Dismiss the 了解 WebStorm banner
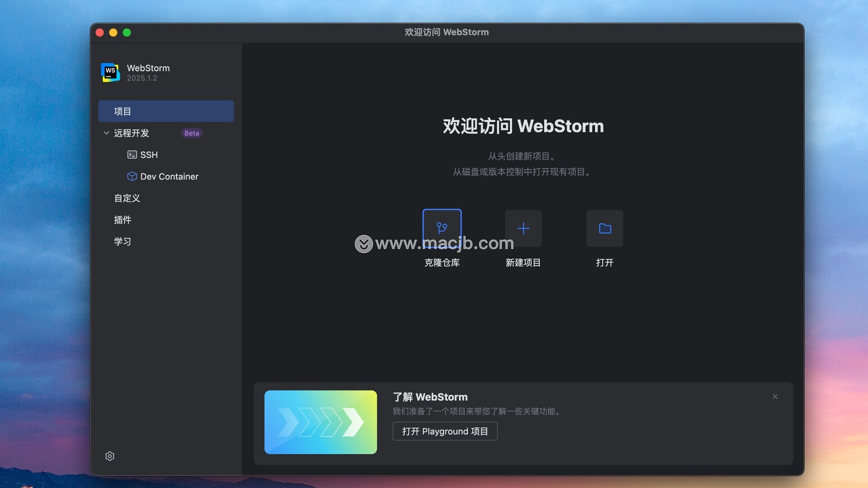This screenshot has width=868, height=488. pyautogui.click(x=775, y=396)
